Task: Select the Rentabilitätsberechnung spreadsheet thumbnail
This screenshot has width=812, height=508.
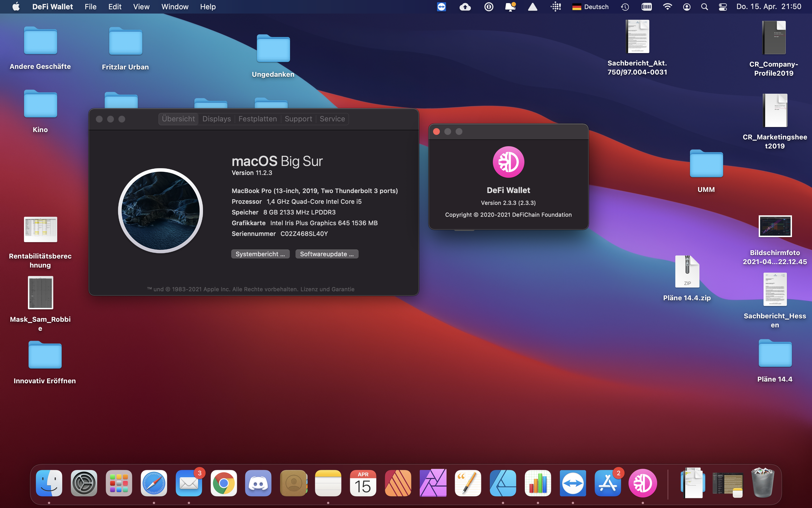Action: [40, 229]
